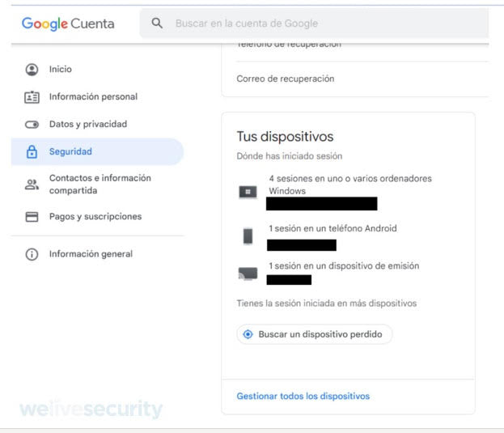Open the Inicio menu item
Image resolution: width=504 pixels, height=433 pixels.
coord(61,70)
